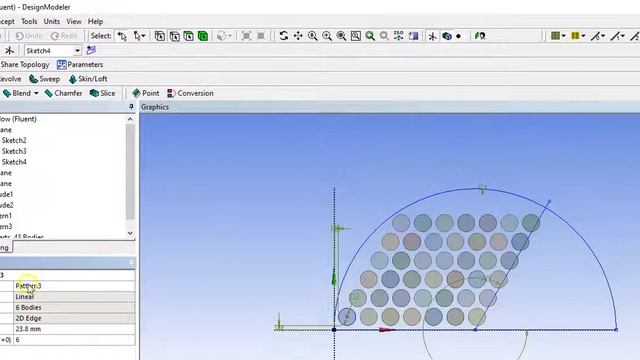Click the Linear pattern type cell

(74, 297)
